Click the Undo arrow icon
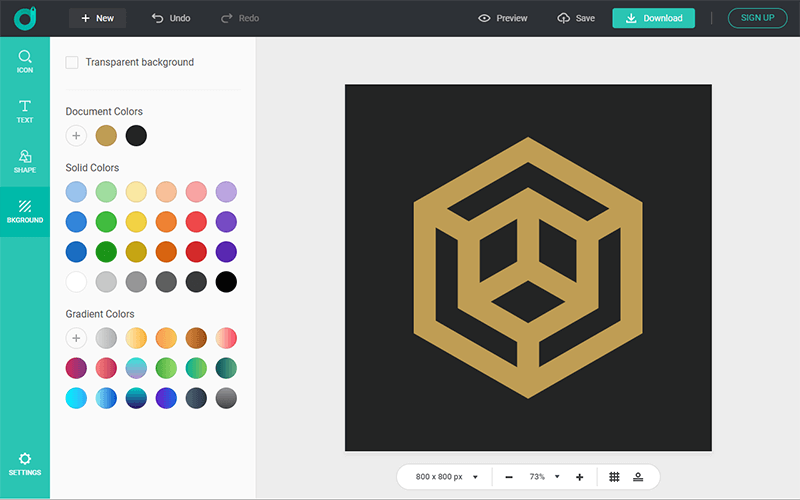The width and height of the screenshot is (800, 500). click(158, 18)
